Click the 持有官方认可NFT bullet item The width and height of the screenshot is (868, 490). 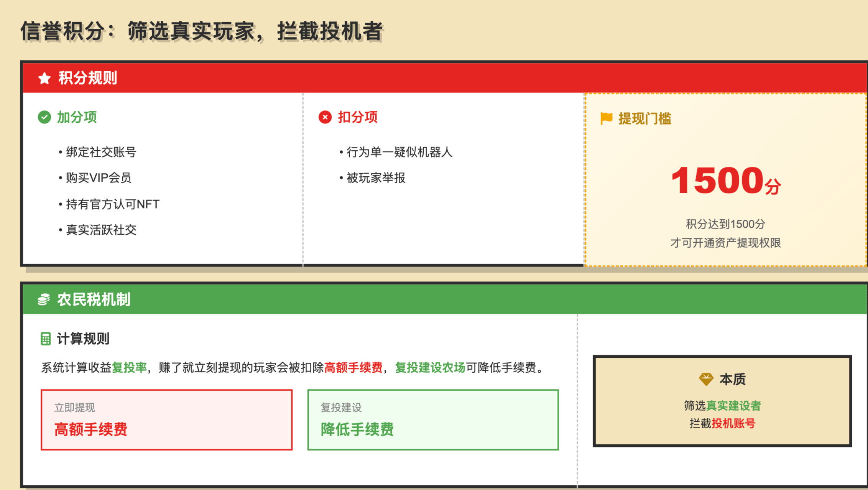point(112,204)
